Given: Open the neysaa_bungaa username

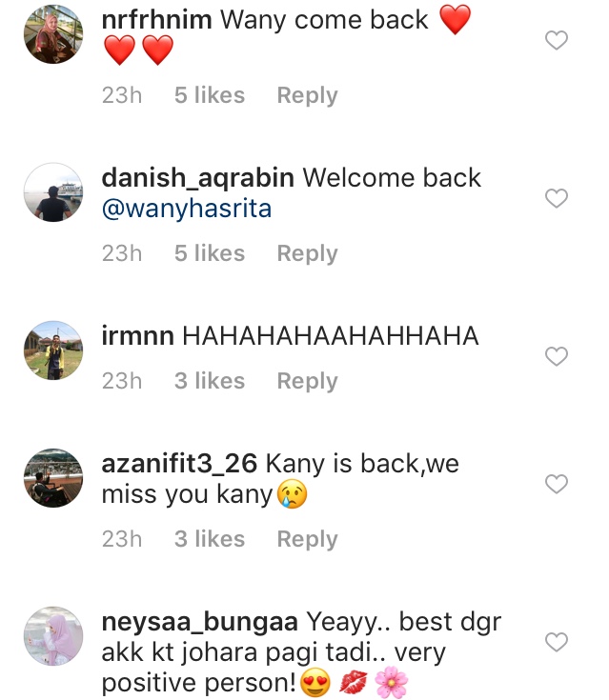Looking at the screenshot, I should pos(200,622).
